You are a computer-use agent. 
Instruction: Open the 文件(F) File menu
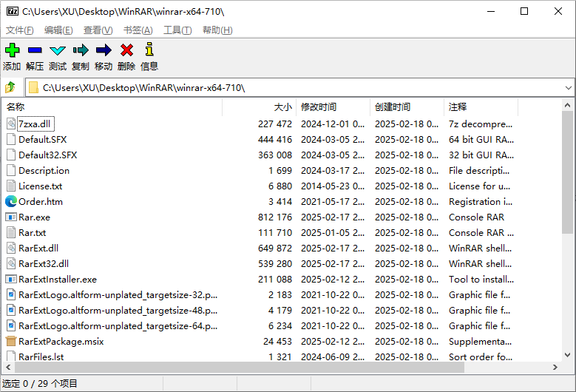pyautogui.click(x=20, y=30)
